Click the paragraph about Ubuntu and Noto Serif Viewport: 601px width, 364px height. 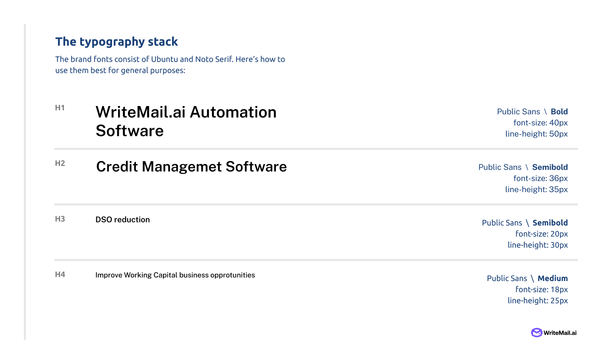click(x=170, y=65)
